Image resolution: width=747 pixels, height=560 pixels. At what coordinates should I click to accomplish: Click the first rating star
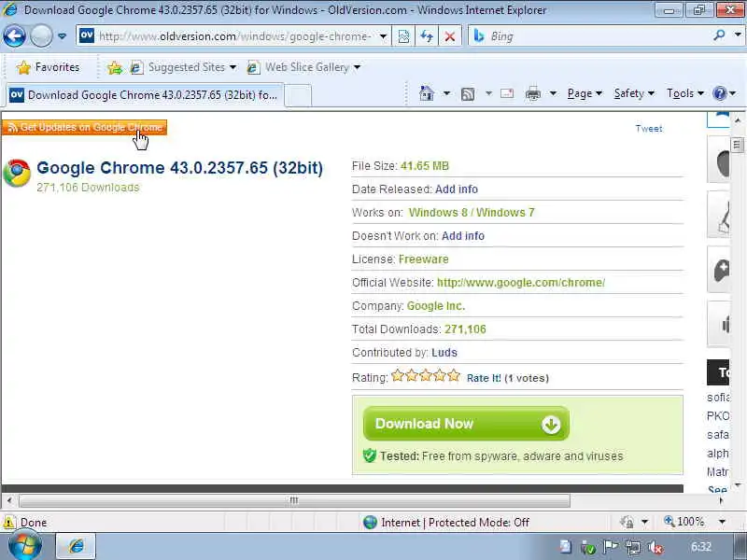click(x=398, y=376)
